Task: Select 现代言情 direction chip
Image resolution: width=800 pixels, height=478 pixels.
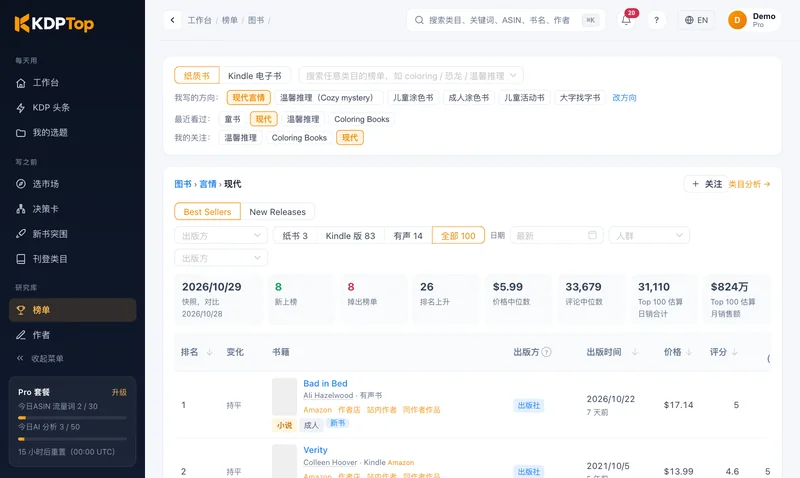Action: pyautogui.click(x=248, y=97)
